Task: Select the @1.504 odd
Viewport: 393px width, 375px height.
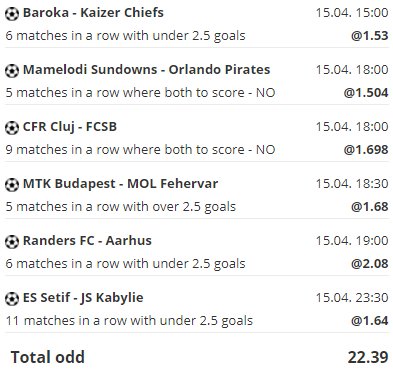Action: coord(366,93)
